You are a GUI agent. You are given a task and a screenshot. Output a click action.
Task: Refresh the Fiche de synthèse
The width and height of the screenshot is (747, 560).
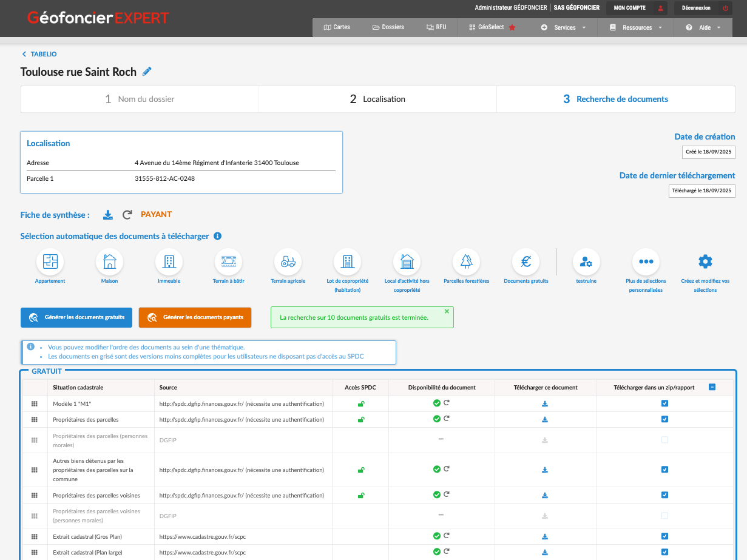(x=127, y=215)
